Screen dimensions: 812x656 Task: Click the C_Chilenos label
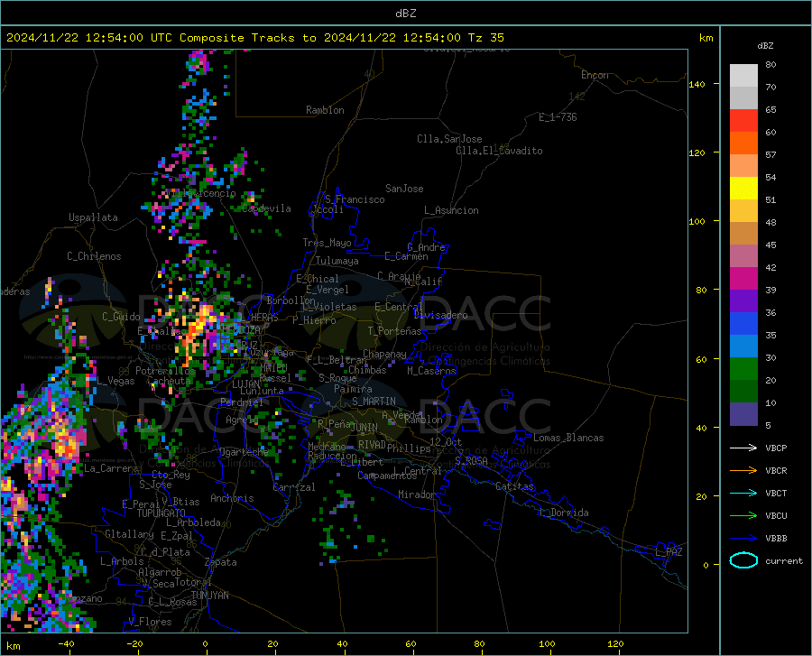(x=94, y=256)
